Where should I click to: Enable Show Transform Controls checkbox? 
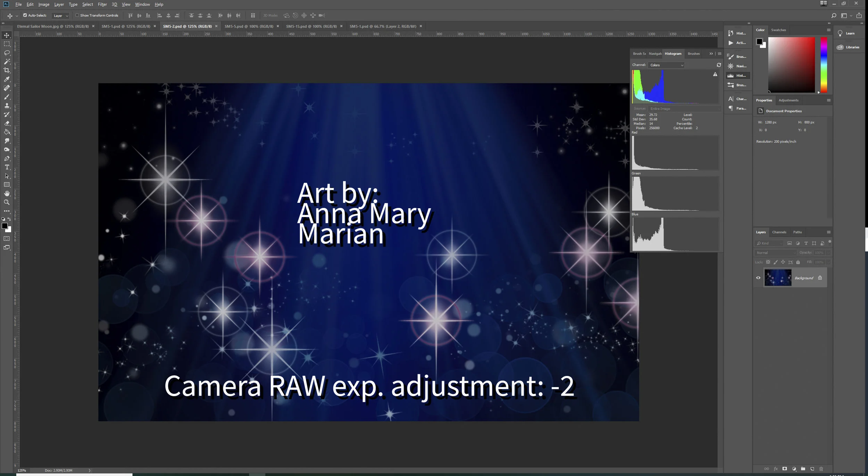click(77, 15)
